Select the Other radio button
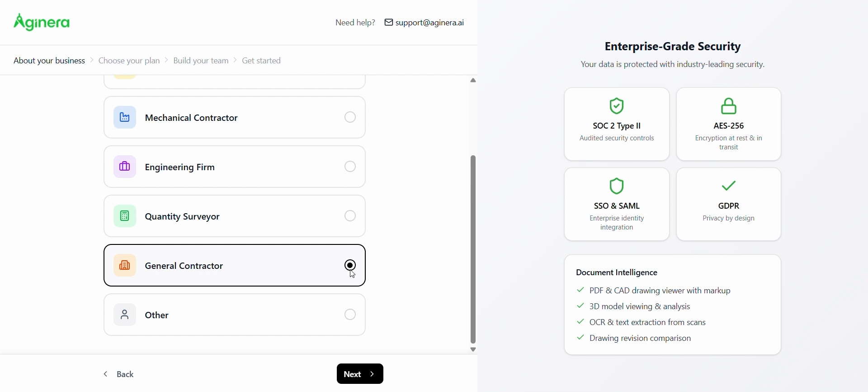 350,315
